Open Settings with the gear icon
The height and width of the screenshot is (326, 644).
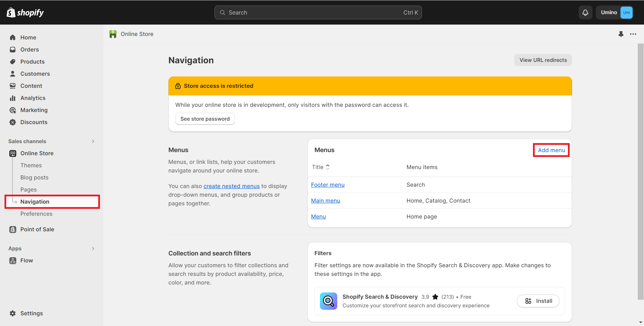tap(13, 313)
